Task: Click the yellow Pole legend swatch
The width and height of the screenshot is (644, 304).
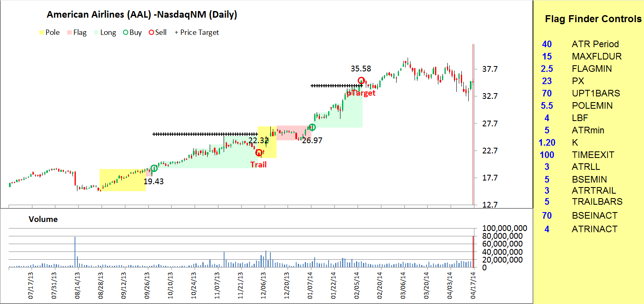Action: point(41,32)
